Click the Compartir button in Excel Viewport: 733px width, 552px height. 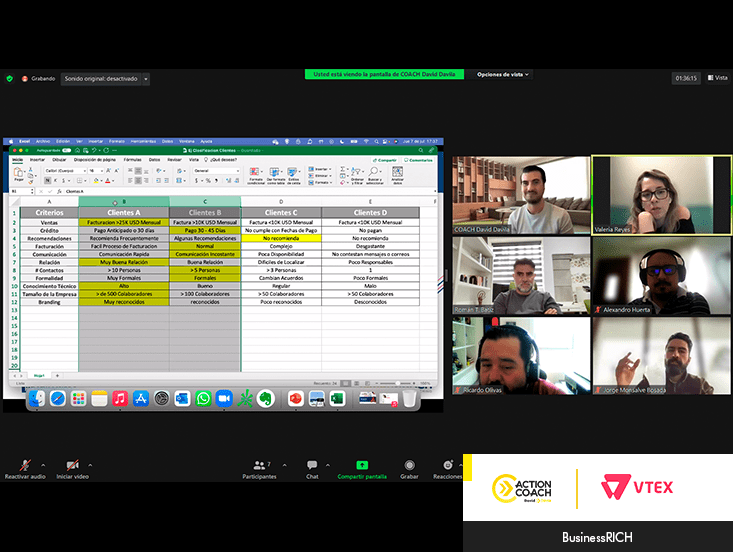pyautogui.click(x=384, y=159)
